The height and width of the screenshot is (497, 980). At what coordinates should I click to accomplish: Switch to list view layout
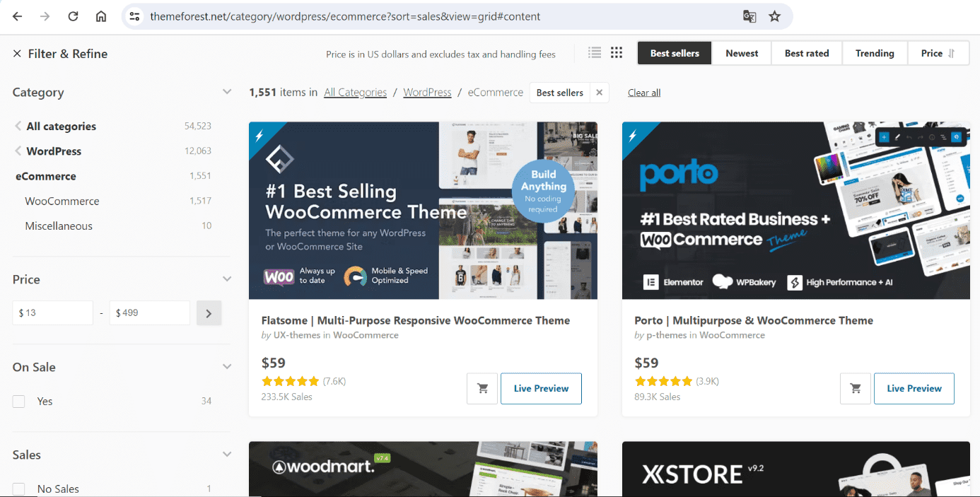(595, 53)
